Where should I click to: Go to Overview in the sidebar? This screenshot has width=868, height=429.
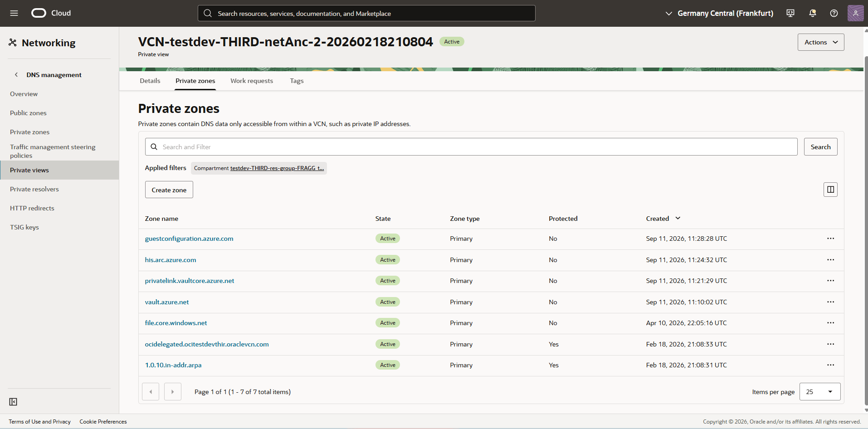(24, 94)
